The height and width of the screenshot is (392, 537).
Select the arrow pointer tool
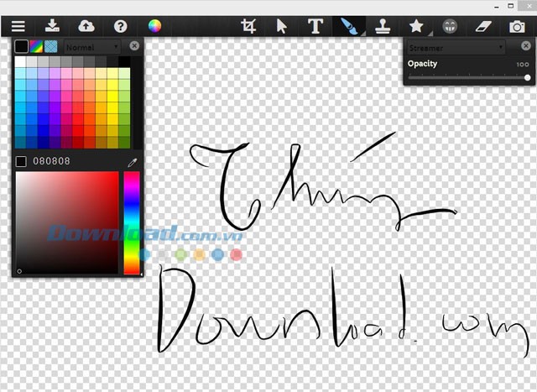pyautogui.click(x=281, y=26)
